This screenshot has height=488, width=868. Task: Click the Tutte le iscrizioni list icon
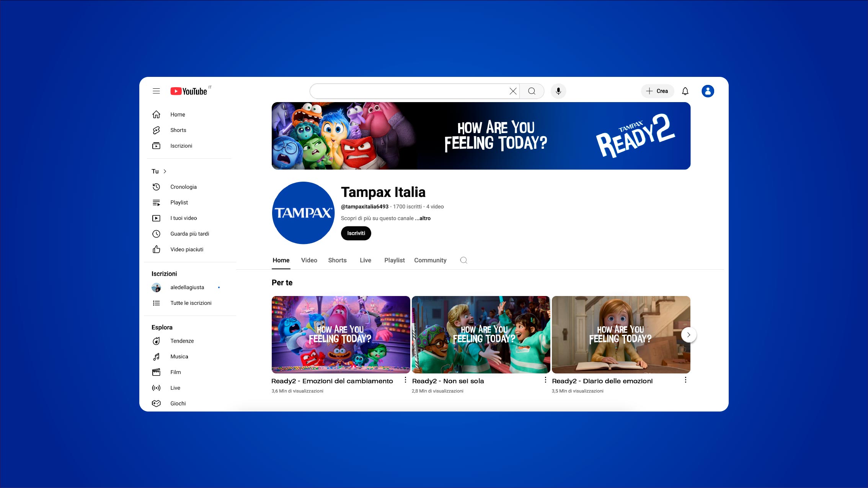[x=156, y=303]
